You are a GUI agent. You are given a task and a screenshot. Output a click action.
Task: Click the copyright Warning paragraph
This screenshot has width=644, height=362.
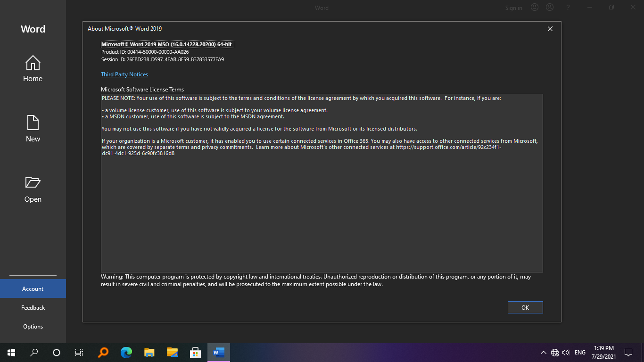pos(316,280)
